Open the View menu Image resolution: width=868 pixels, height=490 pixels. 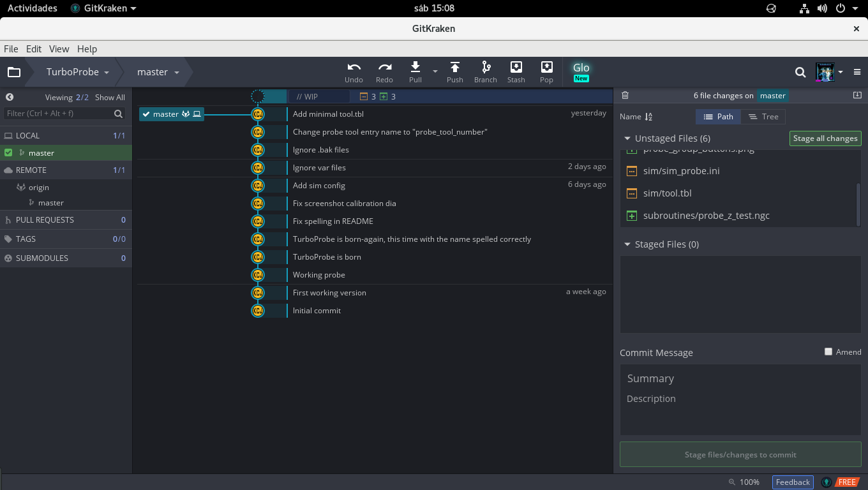point(59,48)
